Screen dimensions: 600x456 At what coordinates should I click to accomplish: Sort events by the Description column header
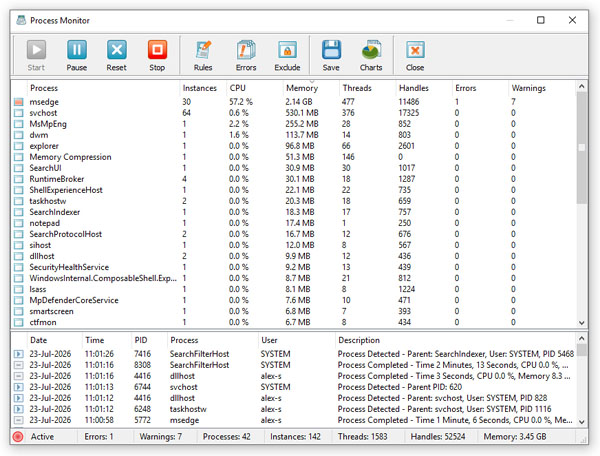[x=455, y=340]
